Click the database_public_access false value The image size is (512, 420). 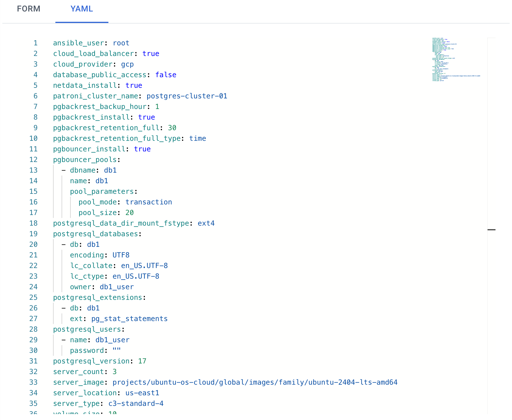[x=166, y=75]
